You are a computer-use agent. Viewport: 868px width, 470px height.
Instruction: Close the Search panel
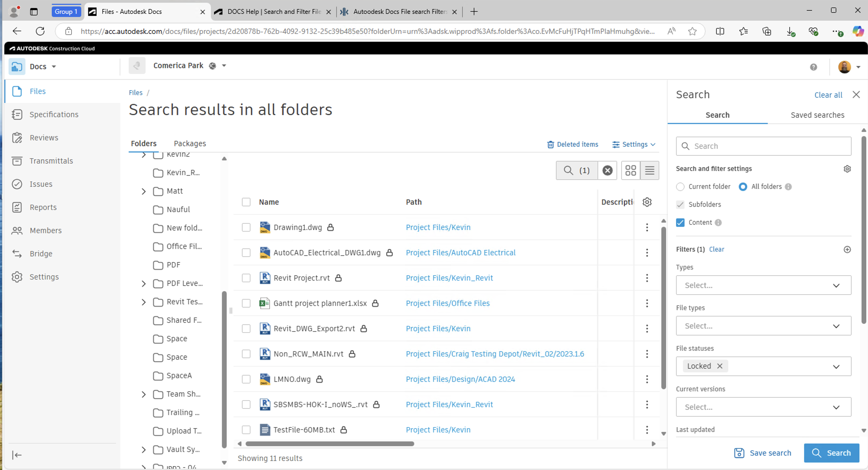click(x=856, y=95)
